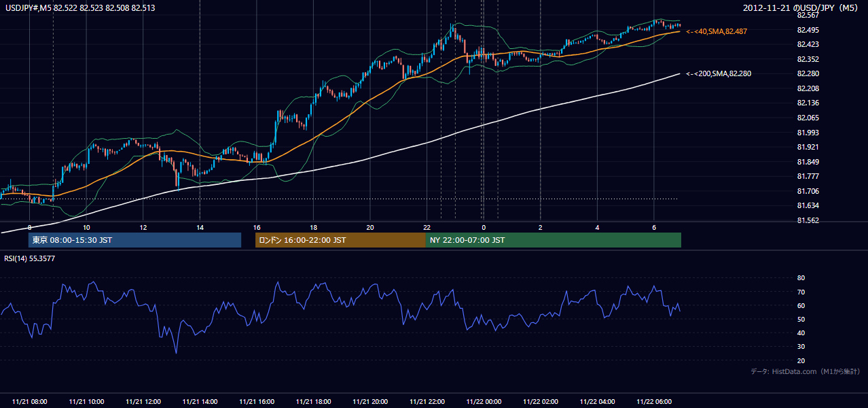The width and height of the screenshot is (868, 408).
Task: Click price axis value 81.562
Action: click(808, 220)
